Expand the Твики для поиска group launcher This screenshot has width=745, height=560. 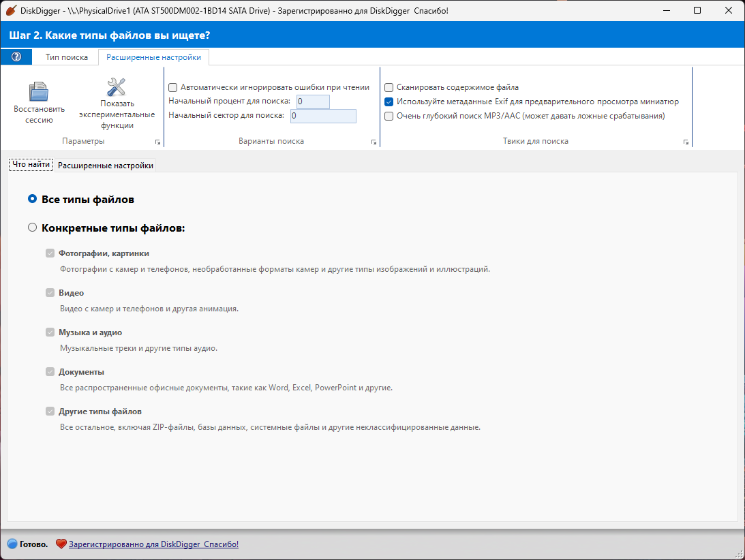(686, 142)
